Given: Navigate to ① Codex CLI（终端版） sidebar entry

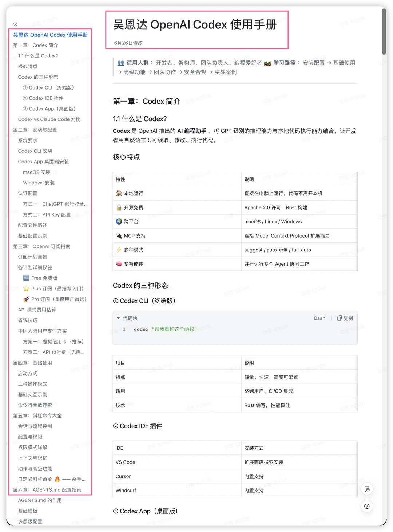Looking at the screenshot, I should pos(48,87).
